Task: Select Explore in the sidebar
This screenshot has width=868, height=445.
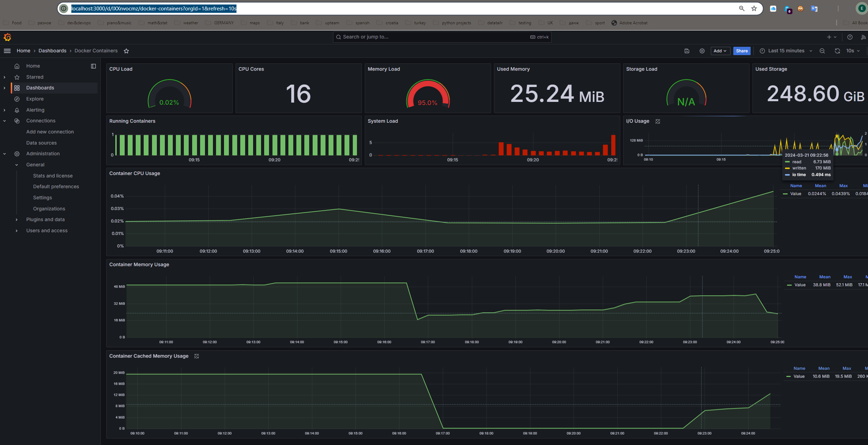Action: click(35, 99)
